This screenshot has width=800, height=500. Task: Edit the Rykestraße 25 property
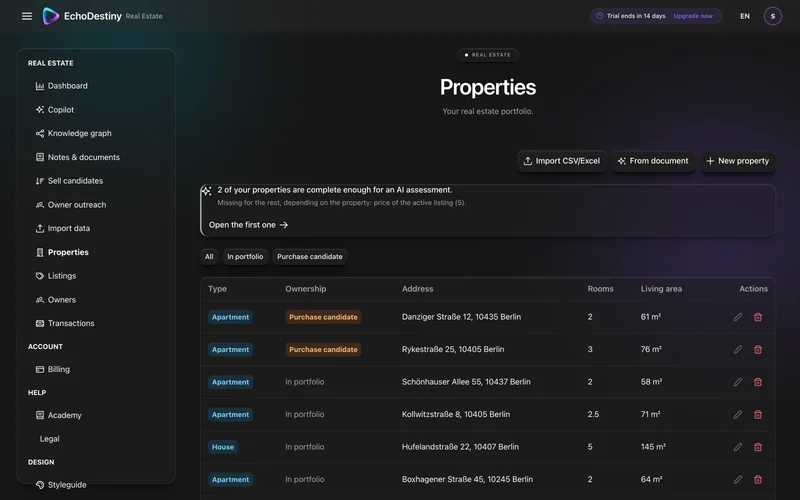(x=738, y=349)
